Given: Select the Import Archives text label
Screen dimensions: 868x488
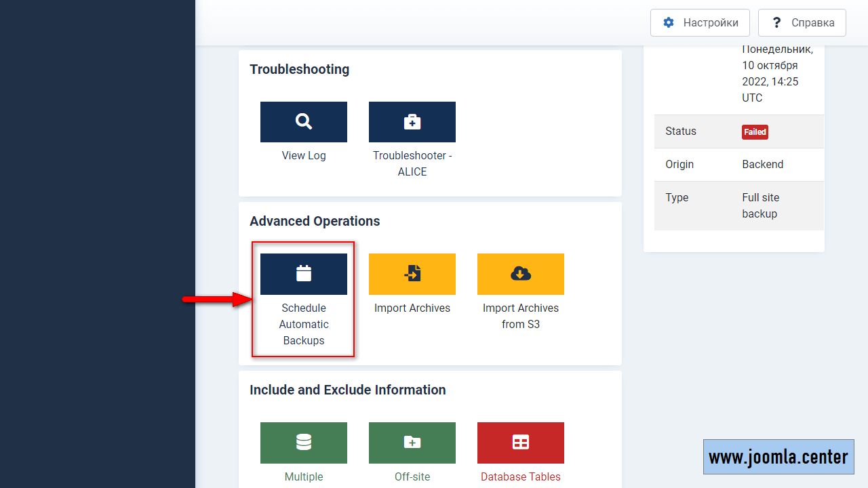Looking at the screenshot, I should click(x=412, y=308).
